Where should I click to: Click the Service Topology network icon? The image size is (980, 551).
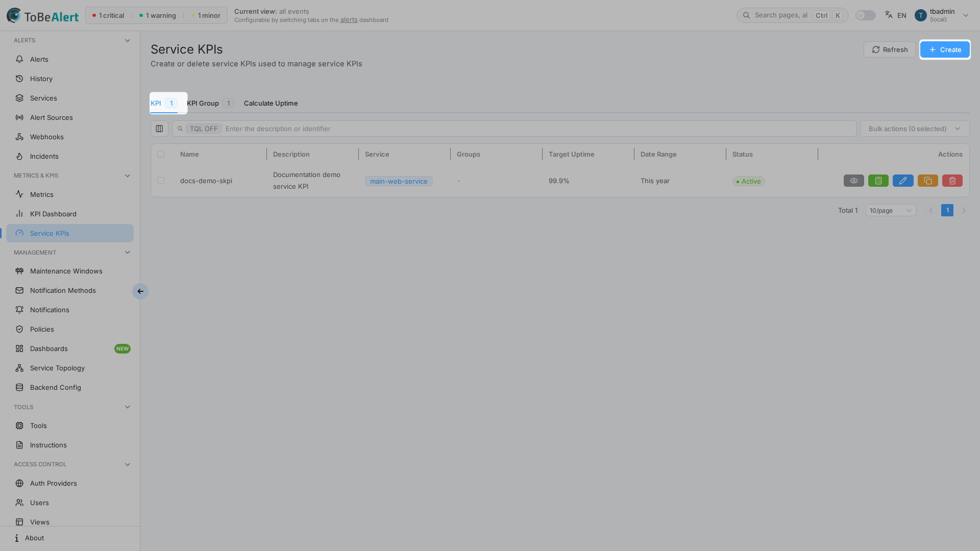(x=19, y=368)
